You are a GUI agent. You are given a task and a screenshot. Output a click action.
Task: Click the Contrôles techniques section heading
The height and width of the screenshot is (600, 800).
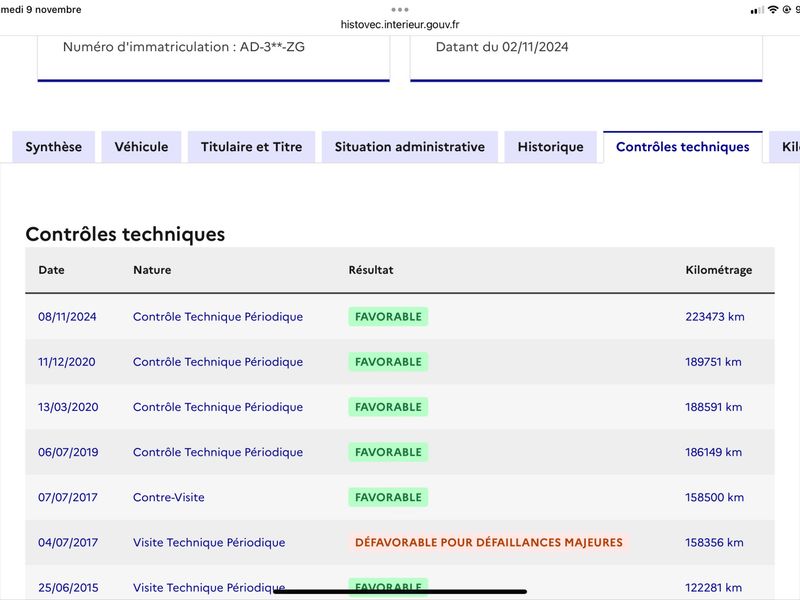(x=125, y=234)
